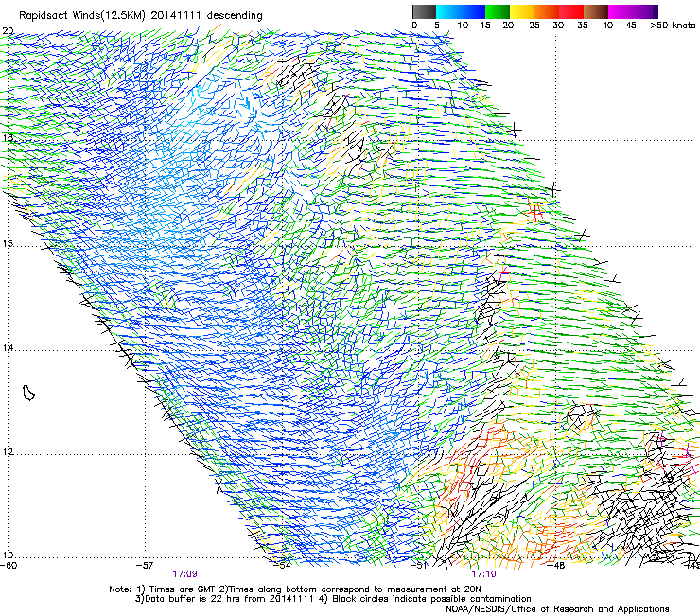Click the longitude label '-54'

click(284, 566)
